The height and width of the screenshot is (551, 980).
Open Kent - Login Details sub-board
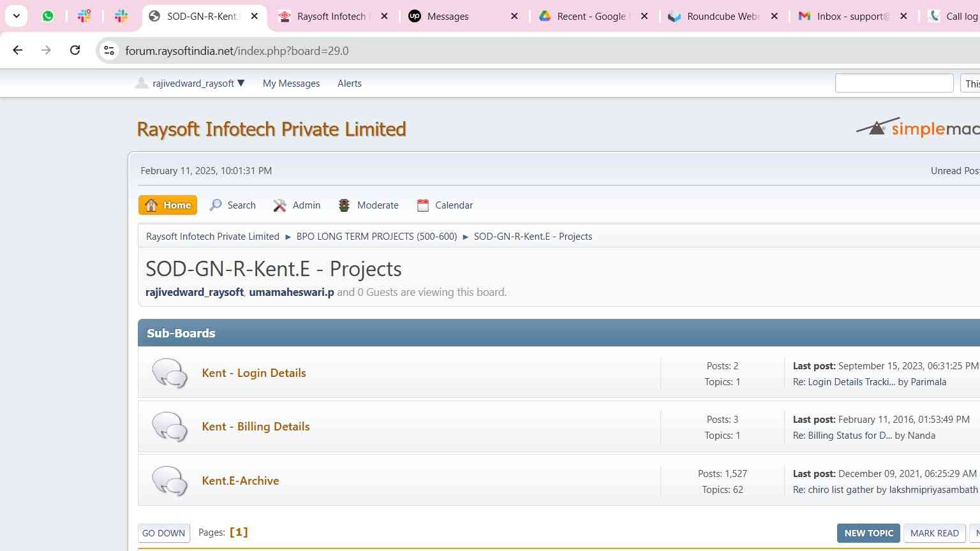[254, 373]
